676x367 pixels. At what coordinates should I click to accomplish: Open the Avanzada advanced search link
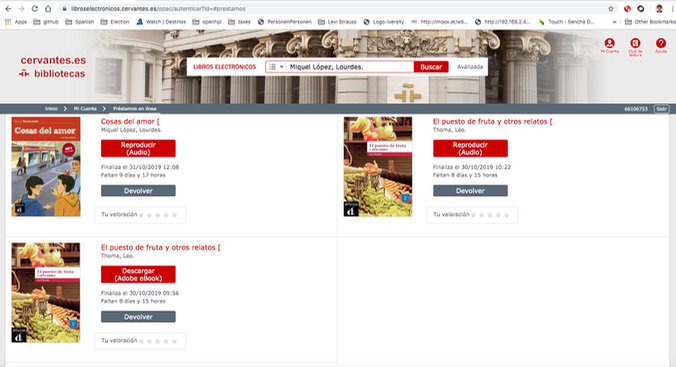pos(470,67)
